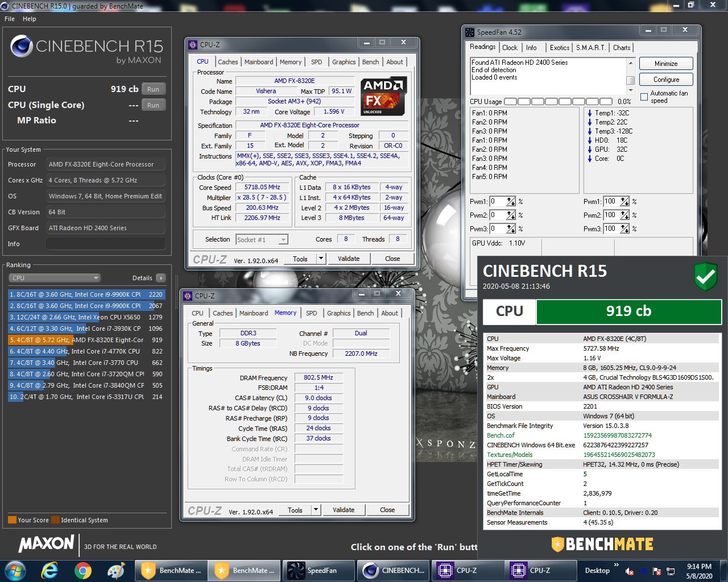Open the CPU ranking type dropdown
This screenshot has height=582, width=728.
click(55, 278)
